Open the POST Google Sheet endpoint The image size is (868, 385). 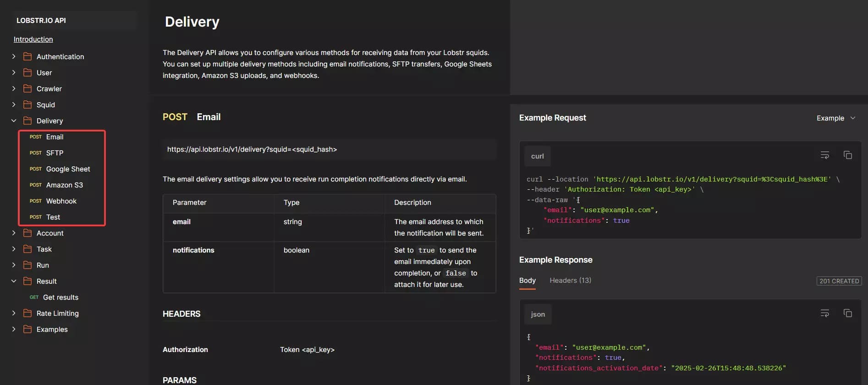67,169
